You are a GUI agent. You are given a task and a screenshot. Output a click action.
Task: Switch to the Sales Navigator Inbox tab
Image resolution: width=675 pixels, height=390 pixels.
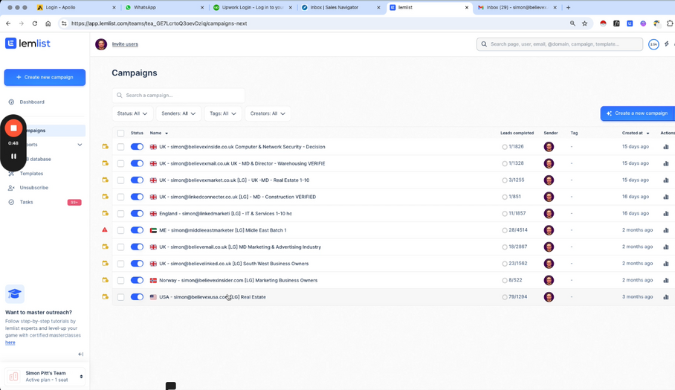[x=341, y=7]
